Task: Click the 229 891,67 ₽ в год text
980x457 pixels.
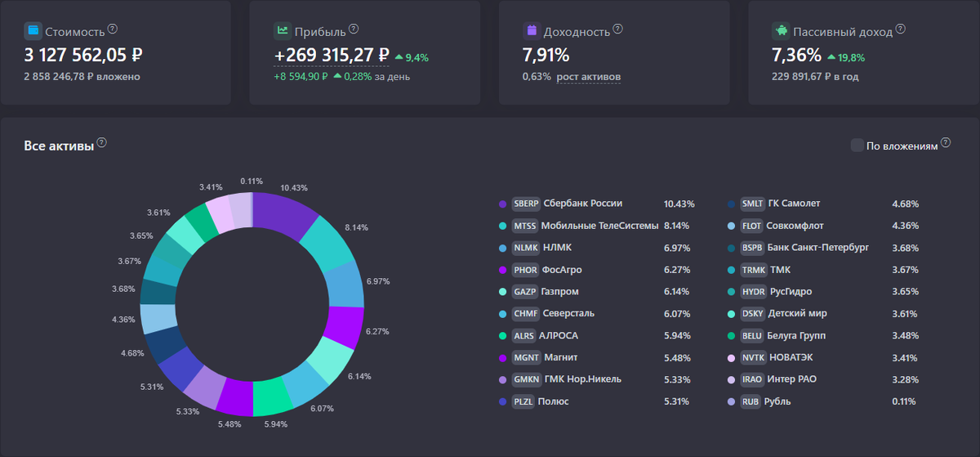Action: (815, 77)
